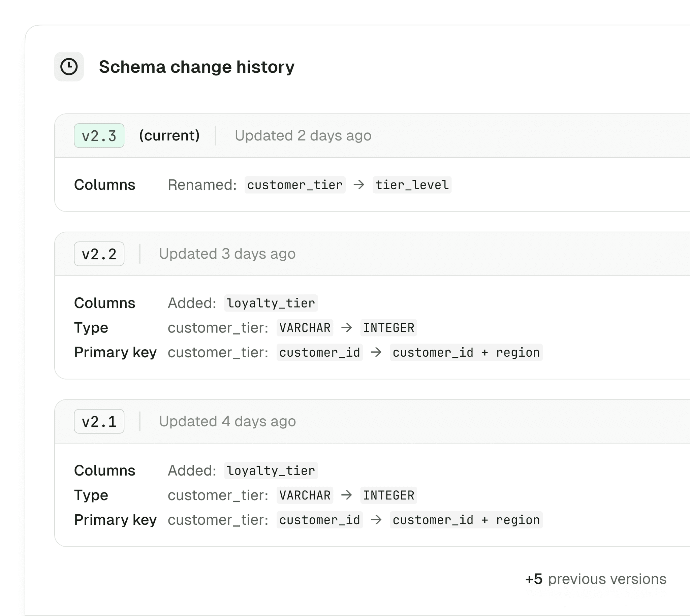The image size is (690, 616).
Task: Click customer_id + region chip in v2.1
Action: click(466, 520)
